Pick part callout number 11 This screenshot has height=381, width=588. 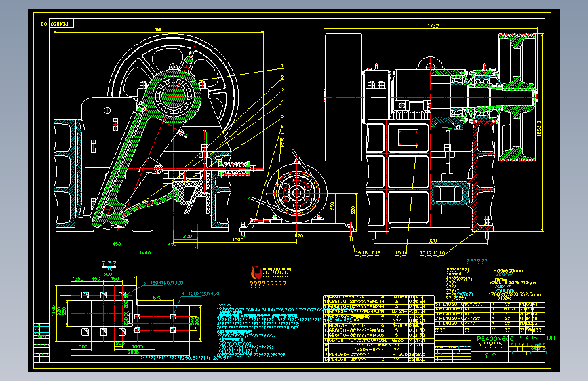click(436, 253)
